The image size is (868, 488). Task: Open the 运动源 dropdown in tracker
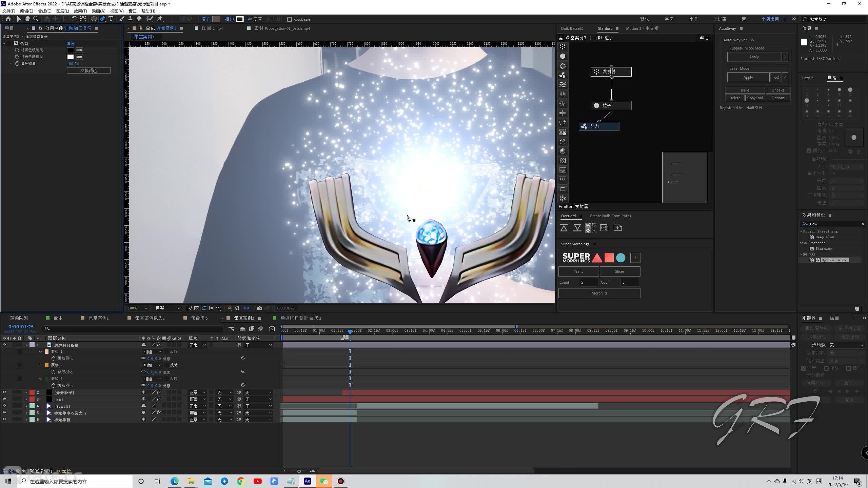pyautogui.click(x=846, y=345)
